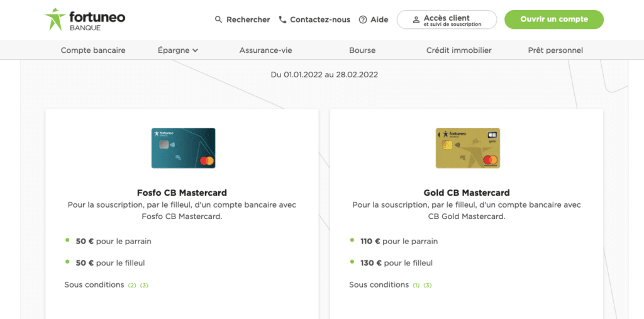The image size is (644, 319).
Task: Click the Ouvrir un compte button
Action: [554, 20]
